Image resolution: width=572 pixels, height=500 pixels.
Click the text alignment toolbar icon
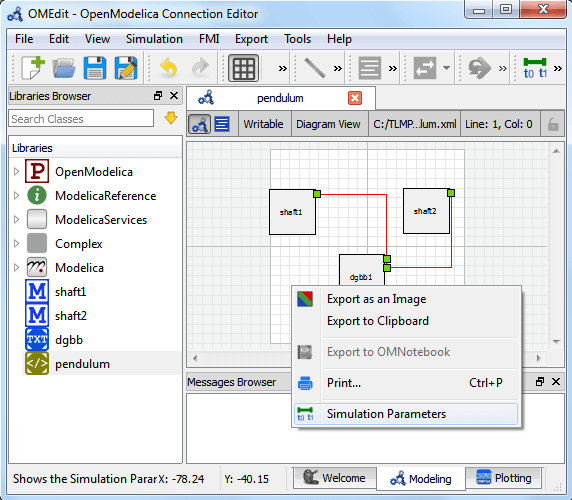pos(370,68)
